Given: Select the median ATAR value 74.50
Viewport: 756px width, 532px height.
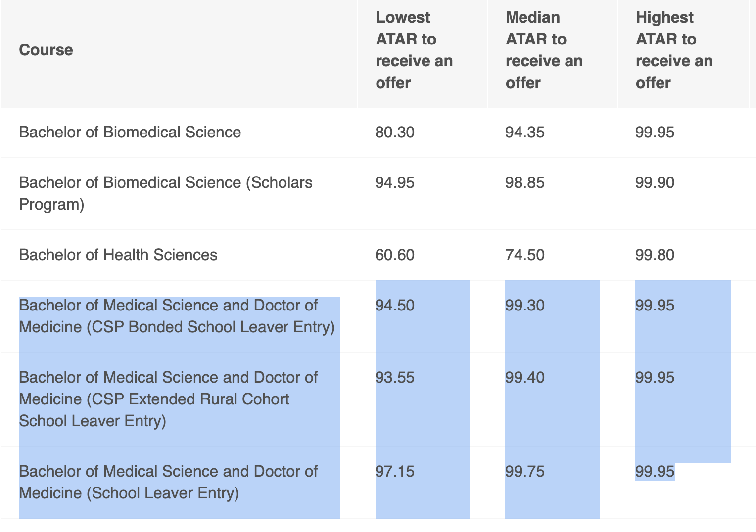Looking at the screenshot, I should [524, 255].
